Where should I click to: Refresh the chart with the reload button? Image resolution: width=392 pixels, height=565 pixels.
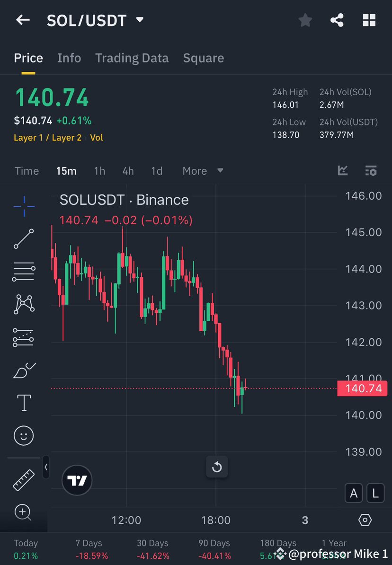click(217, 467)
